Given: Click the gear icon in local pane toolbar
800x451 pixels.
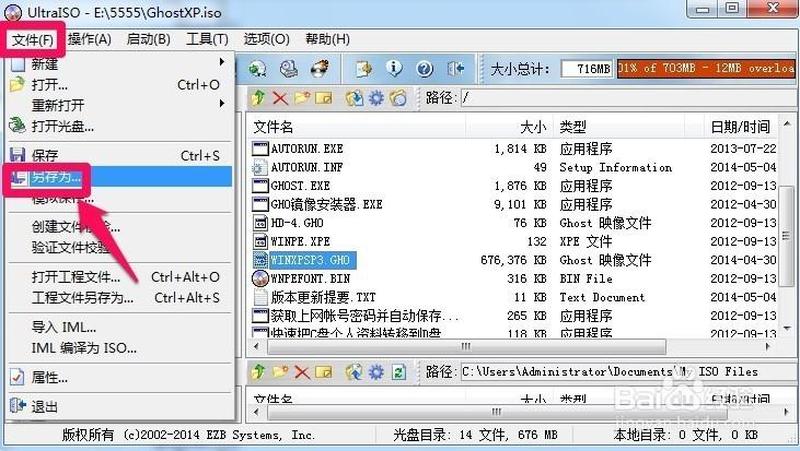Looking at the screenshot, I should click(376, 372).
